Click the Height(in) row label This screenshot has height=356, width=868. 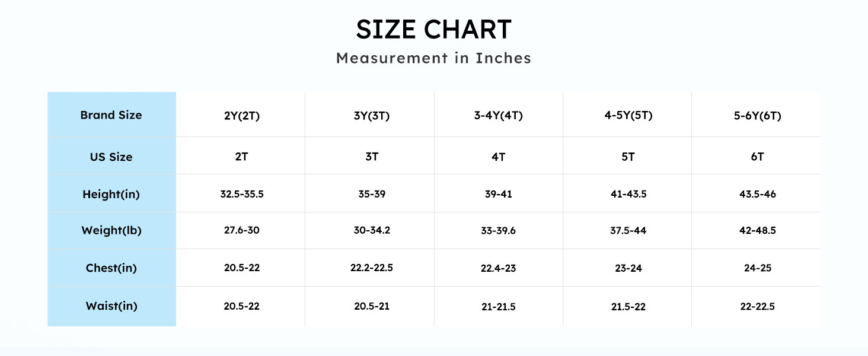[x=111, y=194]
